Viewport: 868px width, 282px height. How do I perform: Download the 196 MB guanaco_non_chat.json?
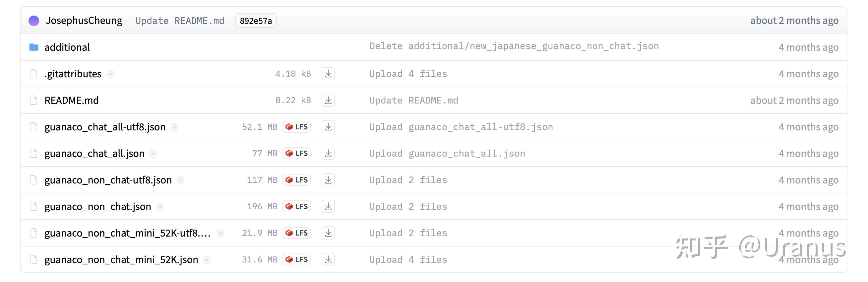tap(328, 206)
